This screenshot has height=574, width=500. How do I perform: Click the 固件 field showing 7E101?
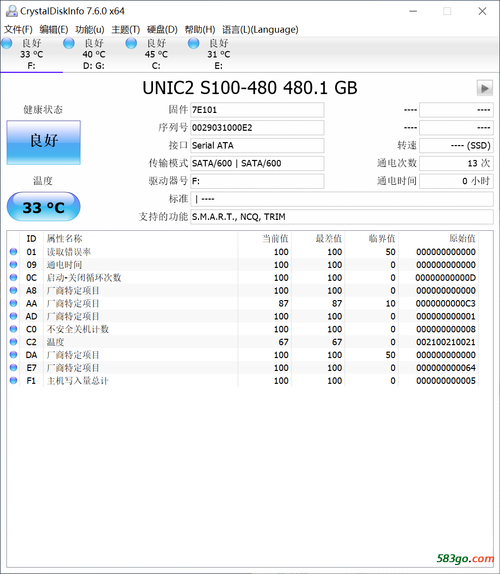coord(257,110)
